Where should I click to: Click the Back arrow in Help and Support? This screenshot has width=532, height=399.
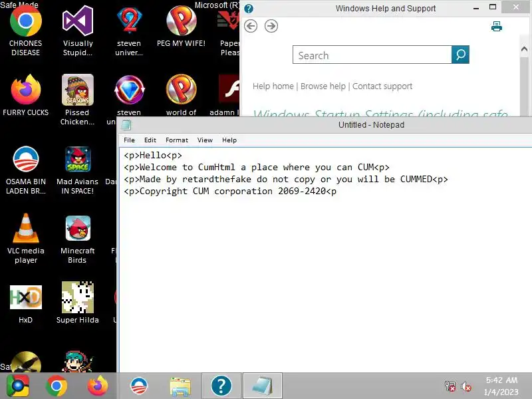251,26
